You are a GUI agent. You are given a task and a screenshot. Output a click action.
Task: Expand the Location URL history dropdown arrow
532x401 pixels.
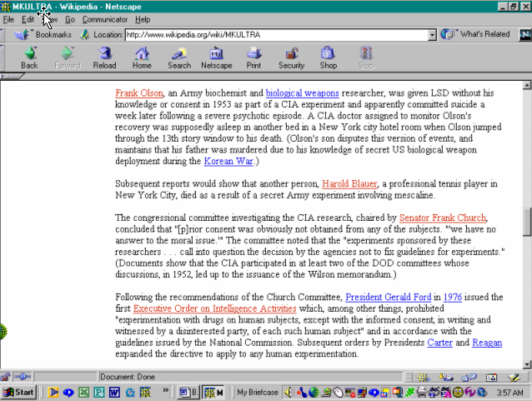(x=433, y=35)
